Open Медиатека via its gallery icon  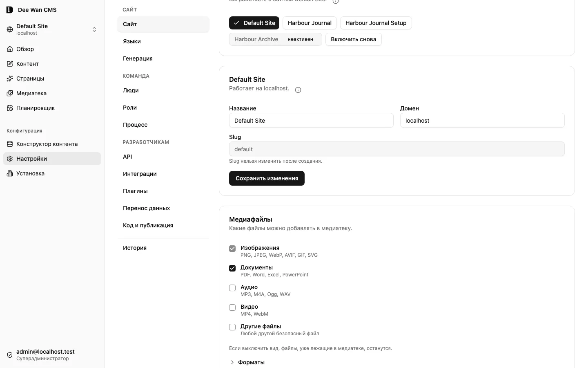10,93
